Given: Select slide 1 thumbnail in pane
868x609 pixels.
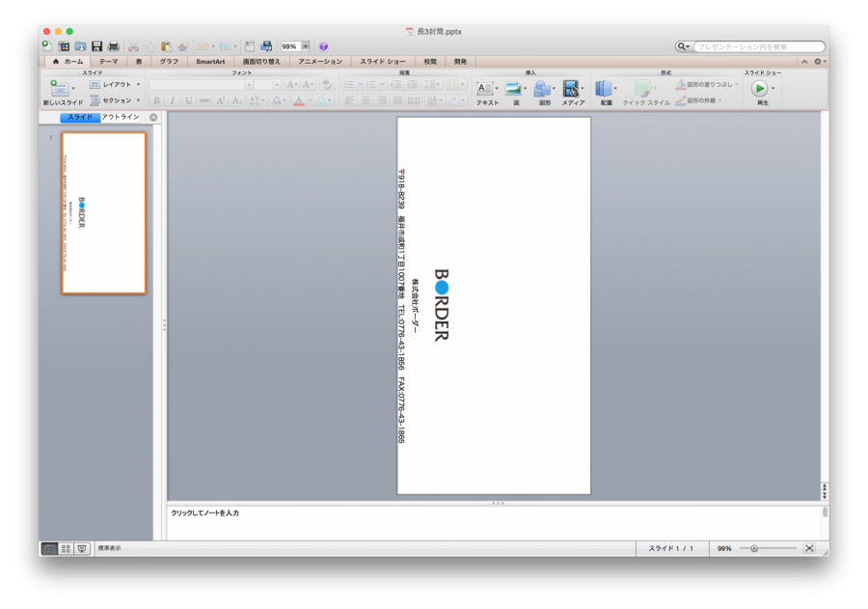Looking at the screenshot, I should [x=104, y=212].
